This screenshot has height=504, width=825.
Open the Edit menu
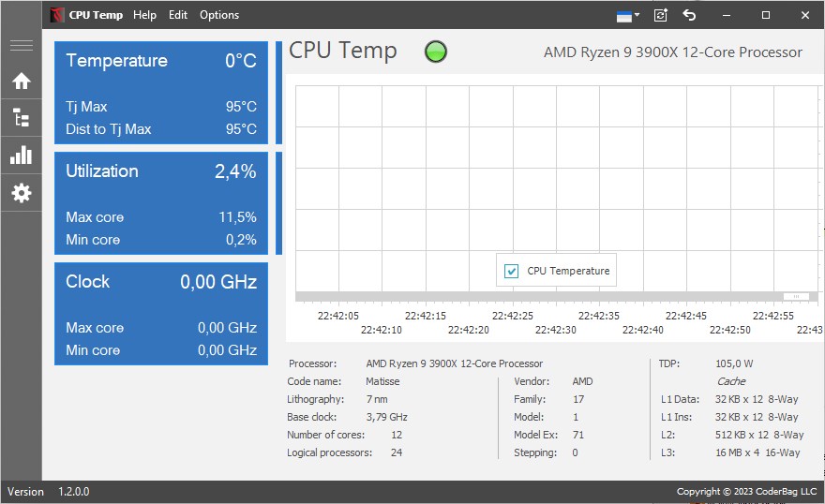pos(178,15)
